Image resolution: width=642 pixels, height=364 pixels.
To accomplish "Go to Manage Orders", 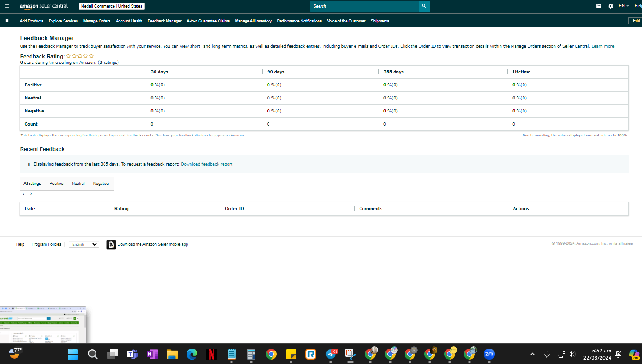I will point(97,21).
